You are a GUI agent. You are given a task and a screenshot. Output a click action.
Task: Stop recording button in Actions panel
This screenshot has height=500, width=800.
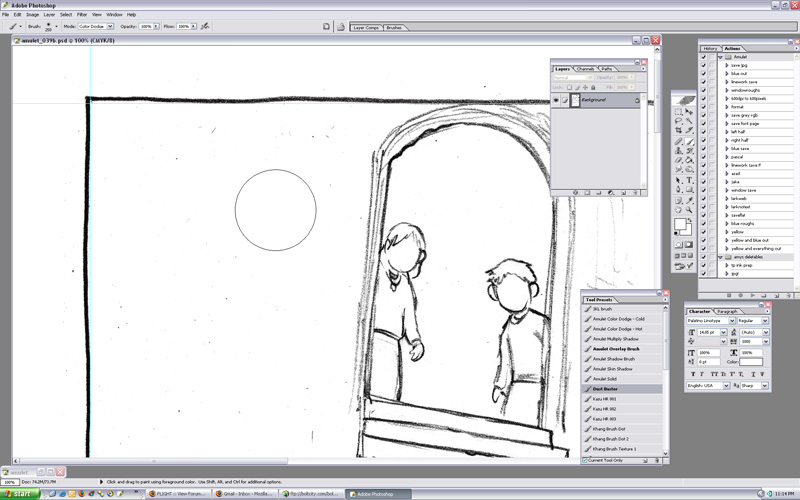pos(729,295)
